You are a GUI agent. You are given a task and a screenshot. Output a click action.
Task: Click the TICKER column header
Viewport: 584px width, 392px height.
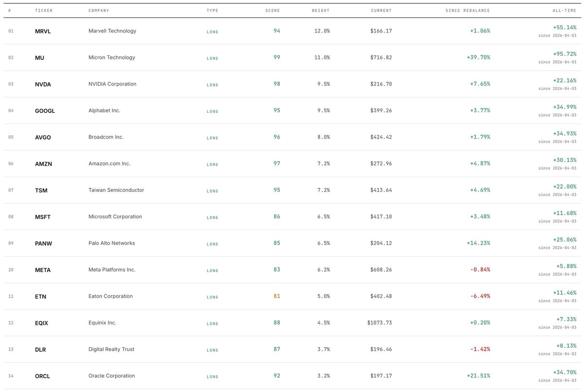(x=44, y=10)
